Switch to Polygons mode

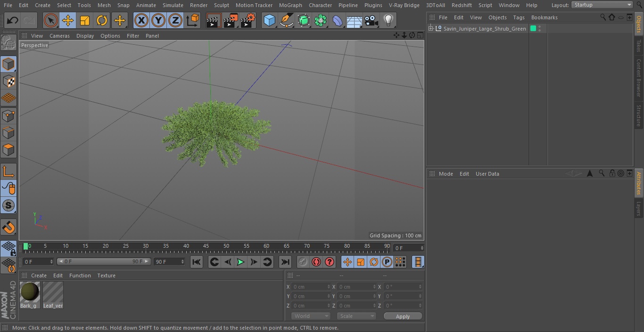coord(8,150)
